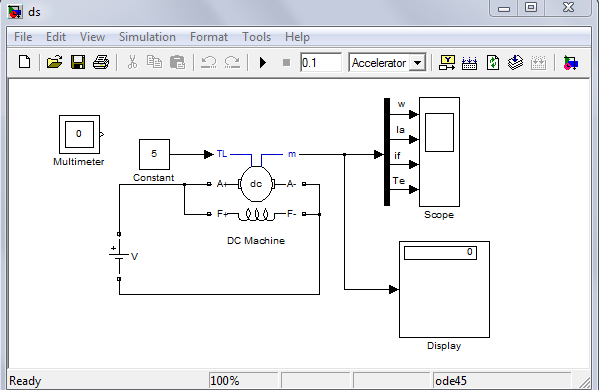The height and width of the screenshot is (390, 599).
Task: Select the black demux bar block
Action: (387, 152)
